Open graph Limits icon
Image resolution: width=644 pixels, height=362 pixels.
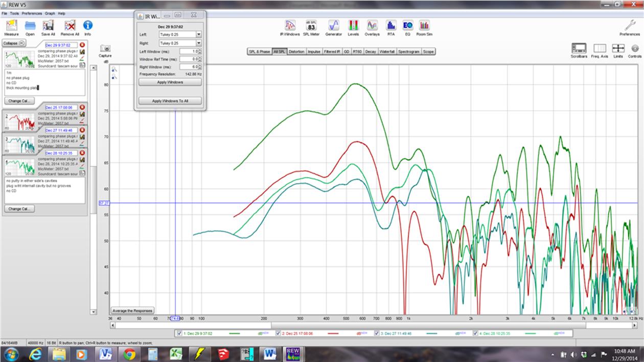[618, 48]
